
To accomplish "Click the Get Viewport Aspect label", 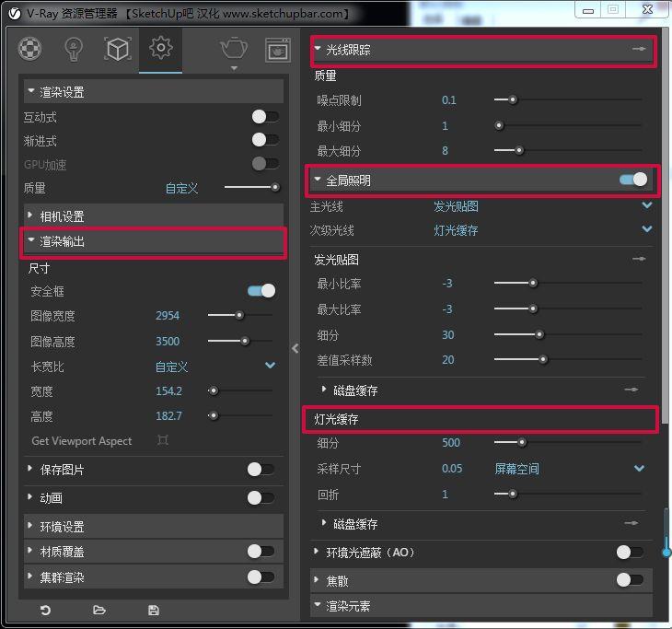I will click(82, 441).
